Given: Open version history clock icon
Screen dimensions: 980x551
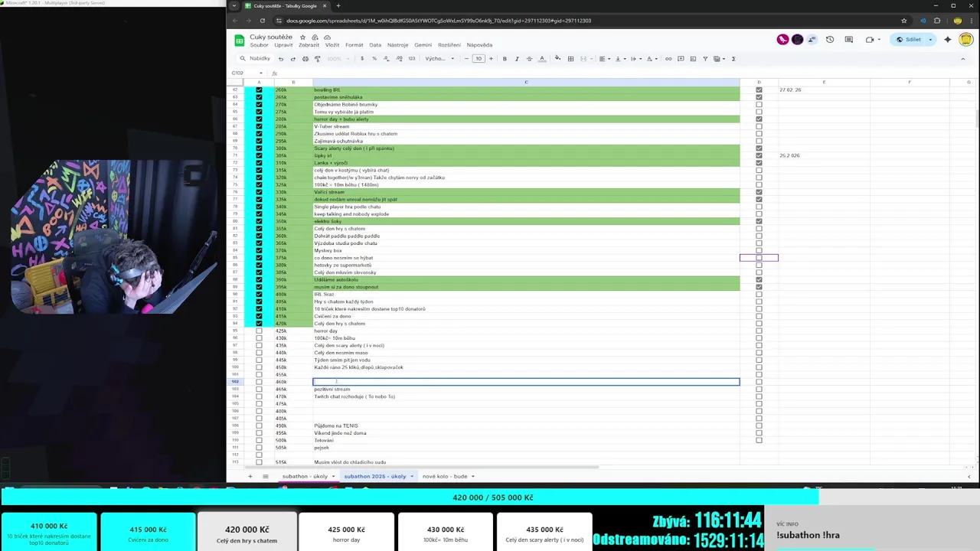Looking at the screenshot, I should (830, 40).
